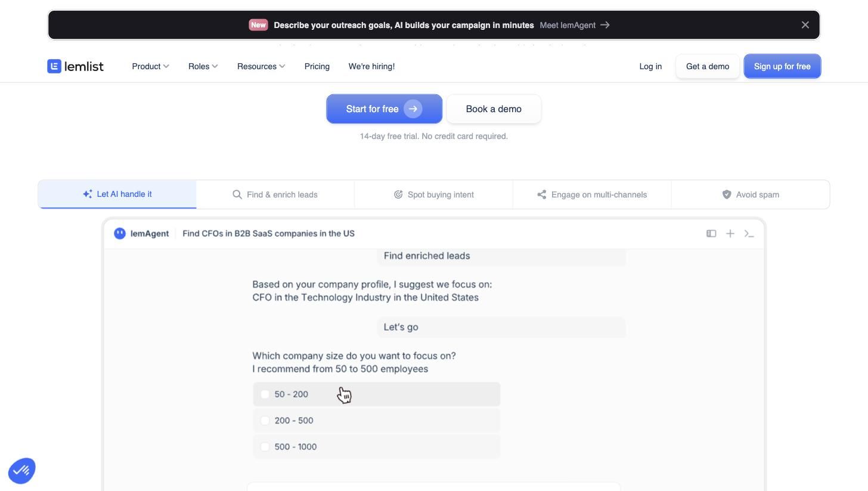Screen dimensions: 868x491
Task: Expand the Resources menu
Action: (x=261, y=66)
